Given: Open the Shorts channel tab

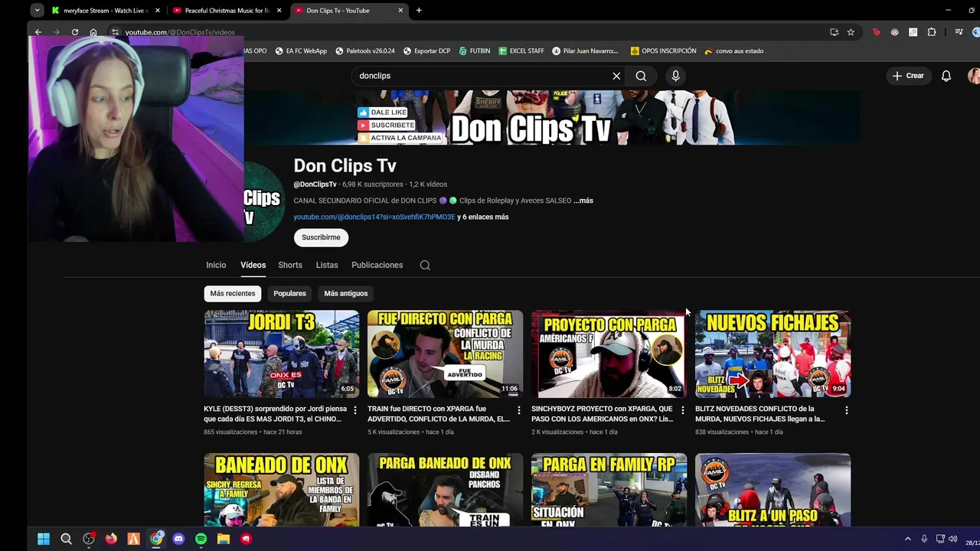Looking at the screenshot, I should [x=290, y=265].
